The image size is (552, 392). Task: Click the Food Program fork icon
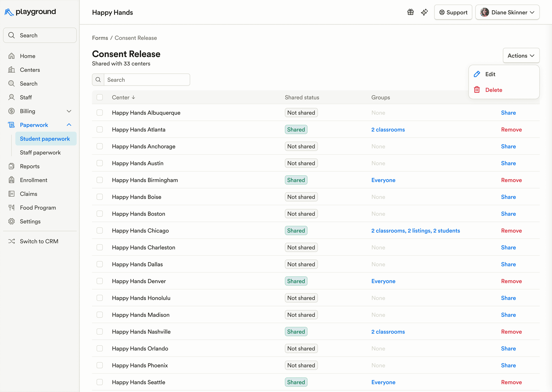point(11,208)
